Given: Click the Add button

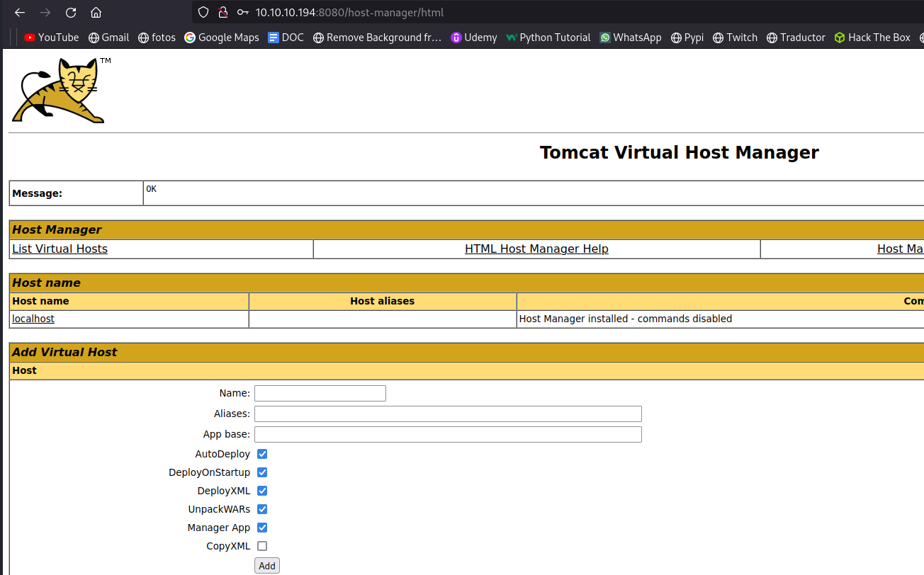Looking at the screenshot, I should (x=267, y=565).
